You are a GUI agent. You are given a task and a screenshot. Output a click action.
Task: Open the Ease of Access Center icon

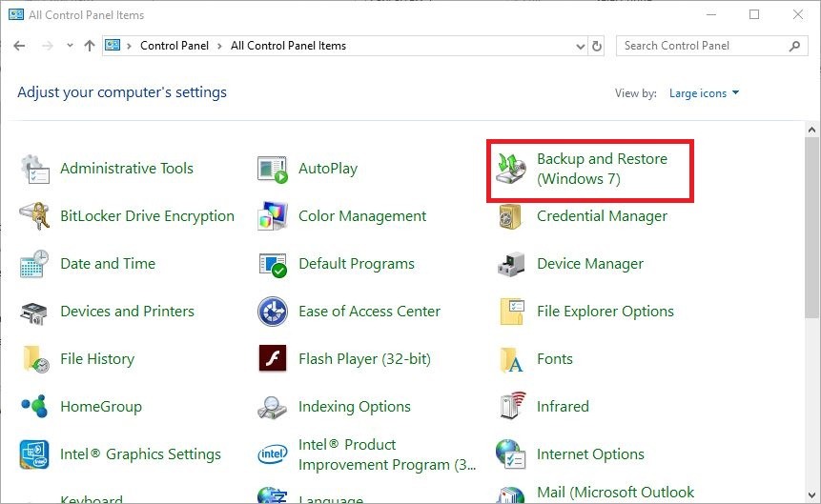point(273,312)
